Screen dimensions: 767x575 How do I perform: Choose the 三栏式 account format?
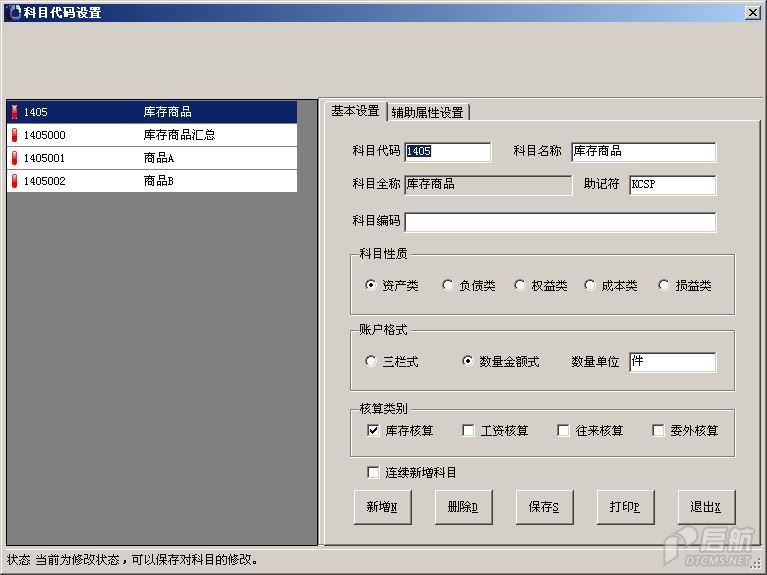(371, 362)
